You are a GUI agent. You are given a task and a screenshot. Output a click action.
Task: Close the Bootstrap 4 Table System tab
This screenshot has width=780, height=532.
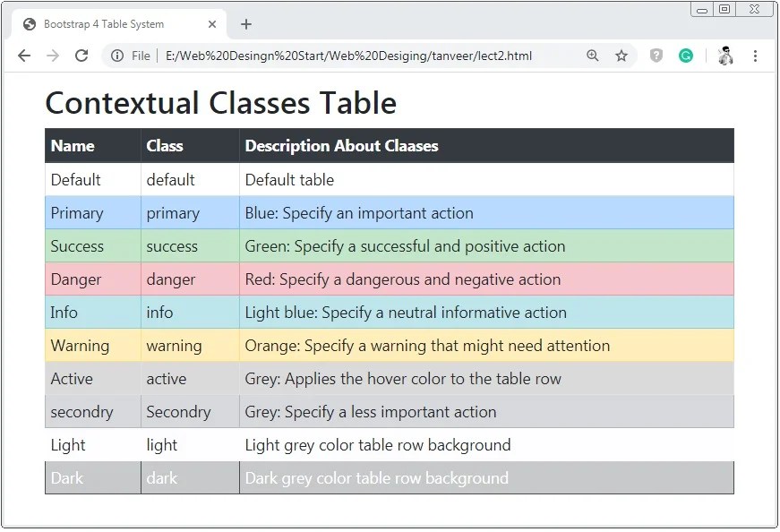pos(212,25)
